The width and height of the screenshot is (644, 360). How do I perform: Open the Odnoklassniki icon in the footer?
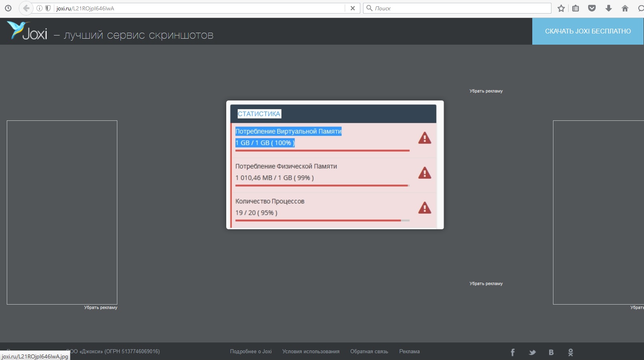[x=571, y=352]
